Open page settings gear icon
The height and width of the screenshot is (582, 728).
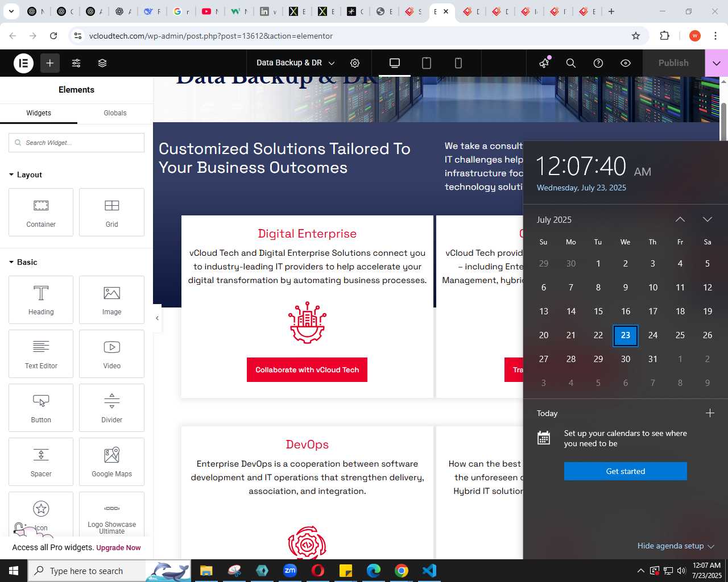(x=355, y=63)
